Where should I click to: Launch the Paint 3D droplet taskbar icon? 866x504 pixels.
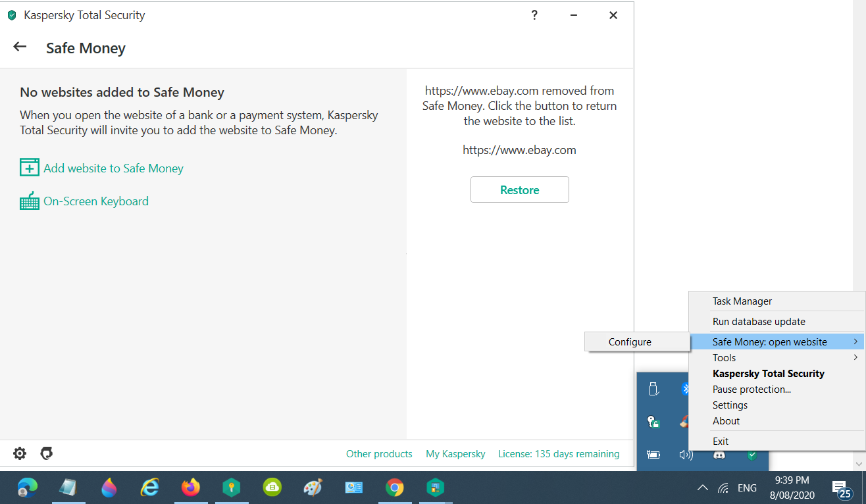[109, 488]
